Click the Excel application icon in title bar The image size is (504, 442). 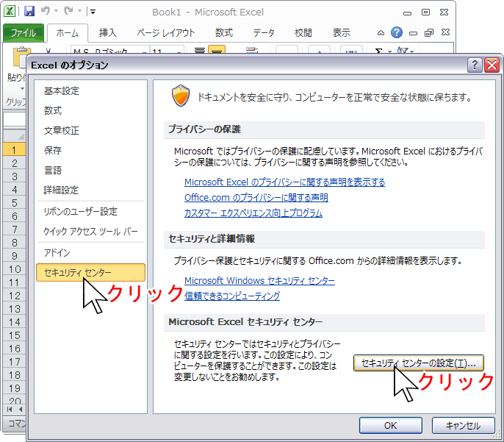pos(10,12)
